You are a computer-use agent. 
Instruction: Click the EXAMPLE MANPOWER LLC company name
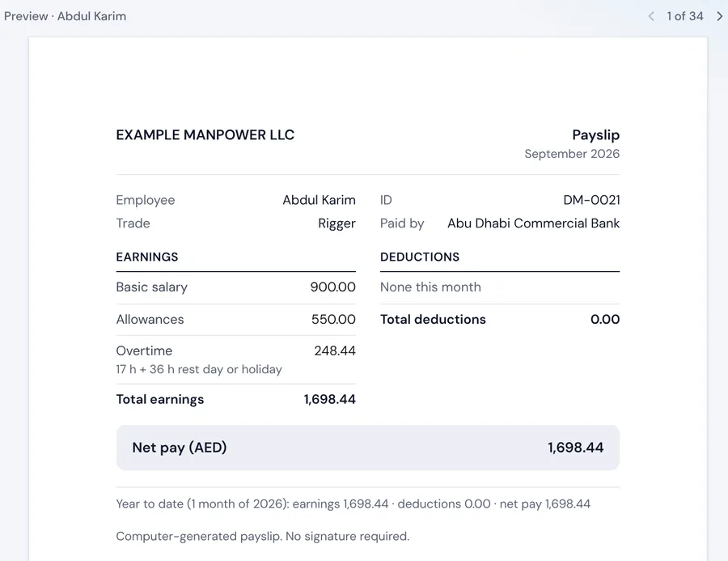(205, 135)
